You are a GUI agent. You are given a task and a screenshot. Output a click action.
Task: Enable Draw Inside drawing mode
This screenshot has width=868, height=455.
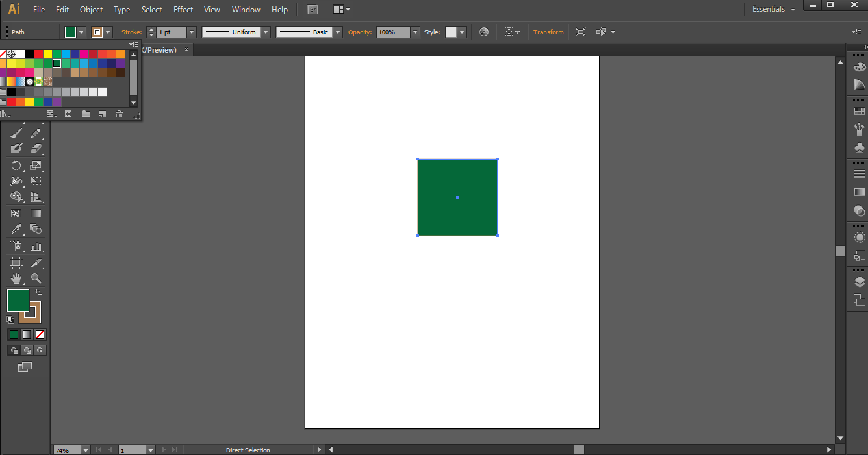(39, 350)
